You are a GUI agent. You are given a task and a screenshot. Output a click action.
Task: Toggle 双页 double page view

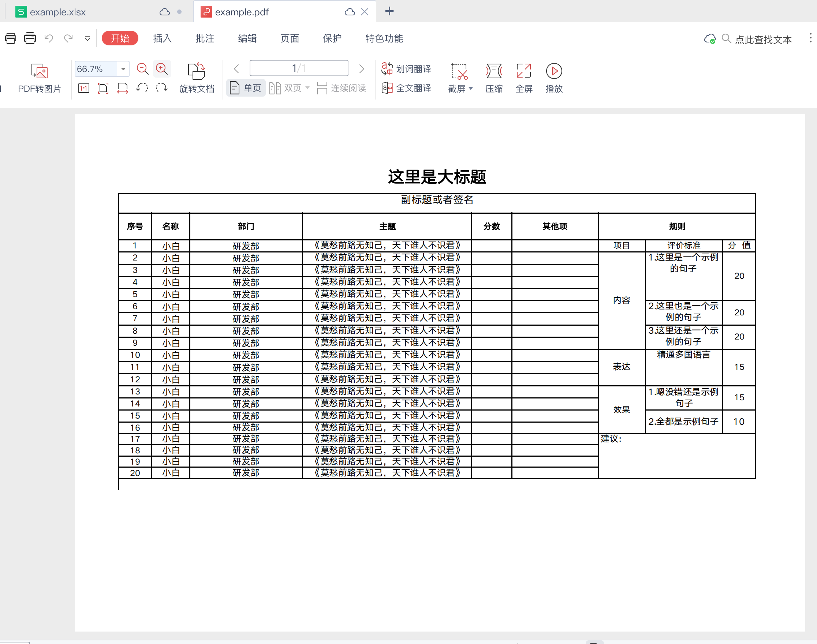286,89
